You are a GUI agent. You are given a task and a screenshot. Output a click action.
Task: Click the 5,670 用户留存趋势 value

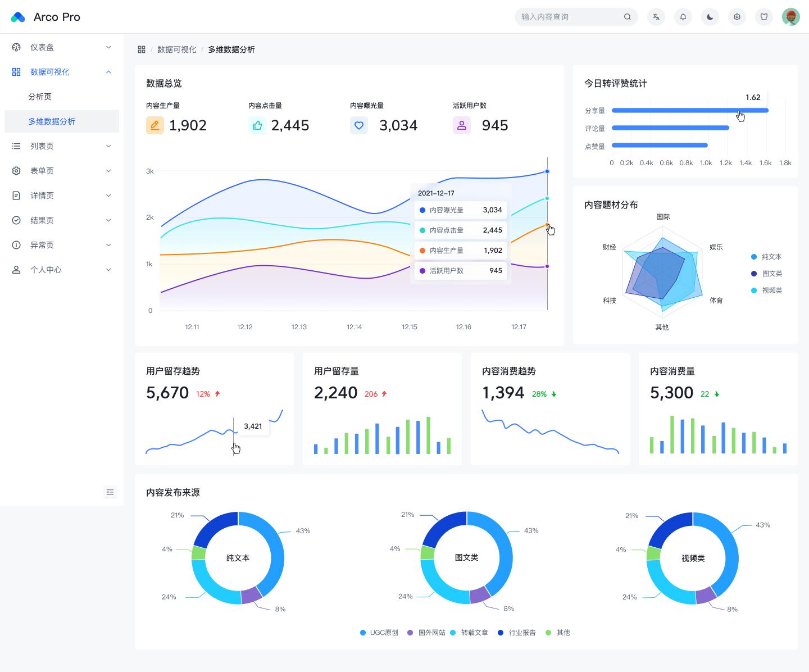coord(167,393)
